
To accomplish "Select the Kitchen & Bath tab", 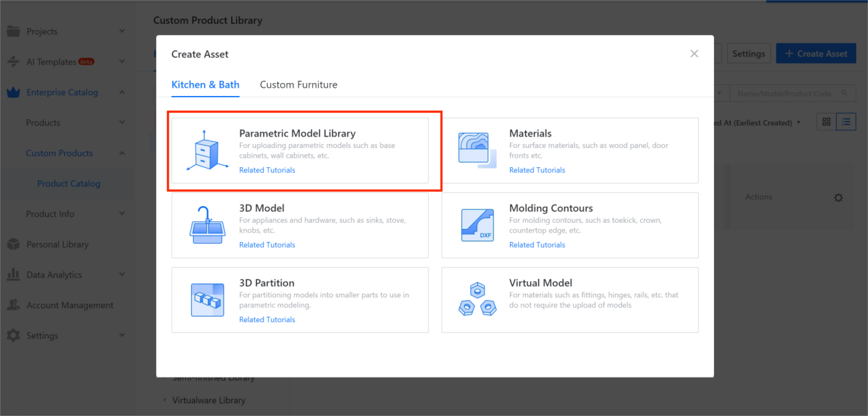I will tap(205, 85).
